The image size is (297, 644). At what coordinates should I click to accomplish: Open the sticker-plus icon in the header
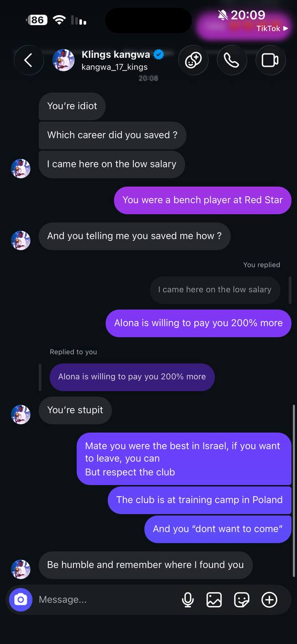tap(193, 60)
